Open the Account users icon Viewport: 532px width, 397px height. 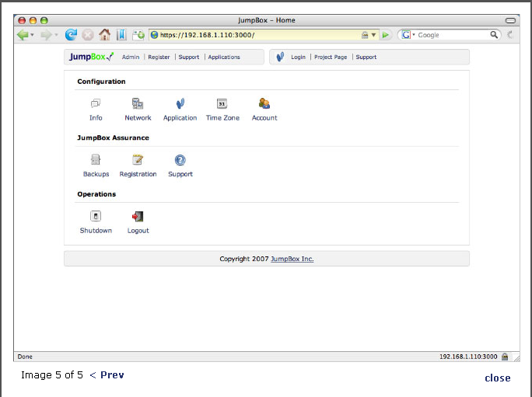264,103
